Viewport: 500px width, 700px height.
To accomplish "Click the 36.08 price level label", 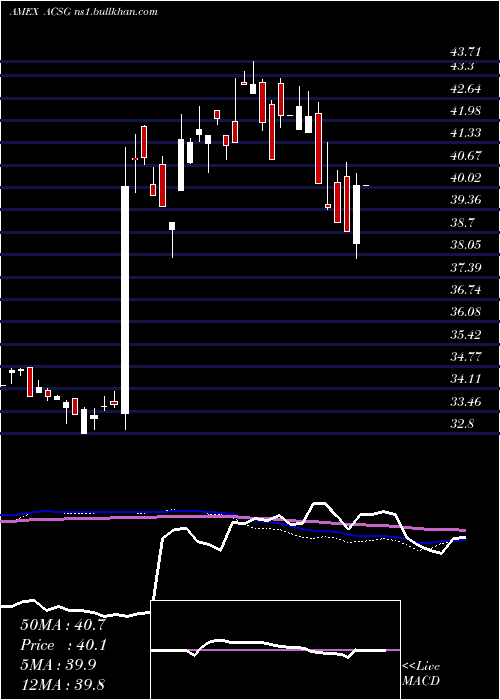I will (x=466, y=312).
